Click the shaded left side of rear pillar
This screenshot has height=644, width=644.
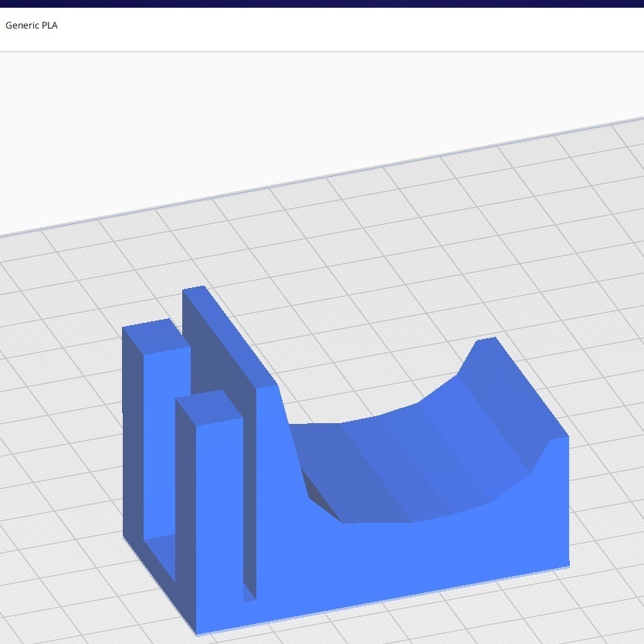[x=133, y=432]
